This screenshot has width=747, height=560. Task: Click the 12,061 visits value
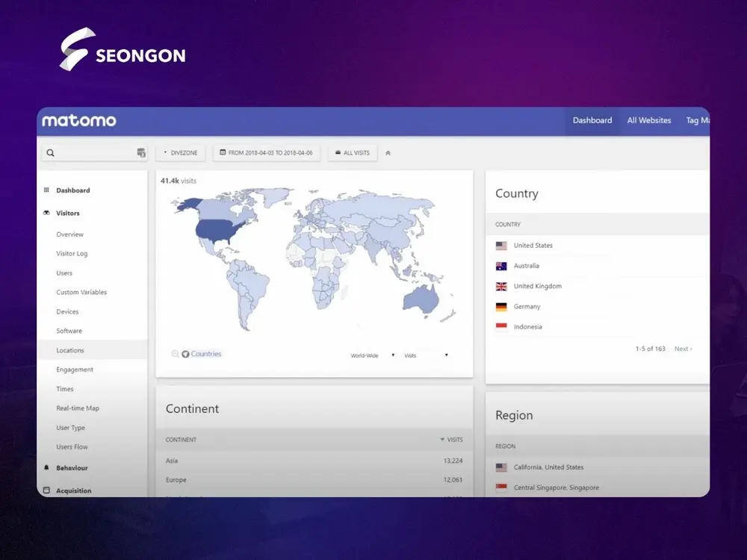click(453, 480)
